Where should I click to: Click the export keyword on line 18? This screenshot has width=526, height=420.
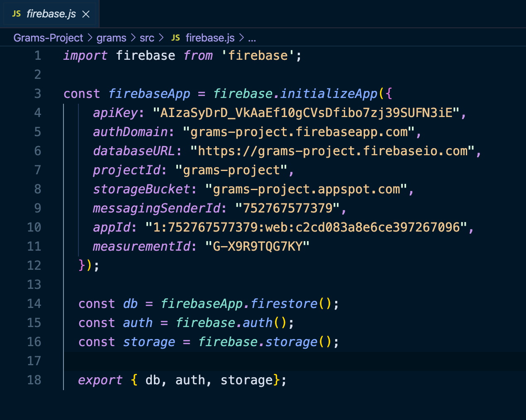[100, 380]
